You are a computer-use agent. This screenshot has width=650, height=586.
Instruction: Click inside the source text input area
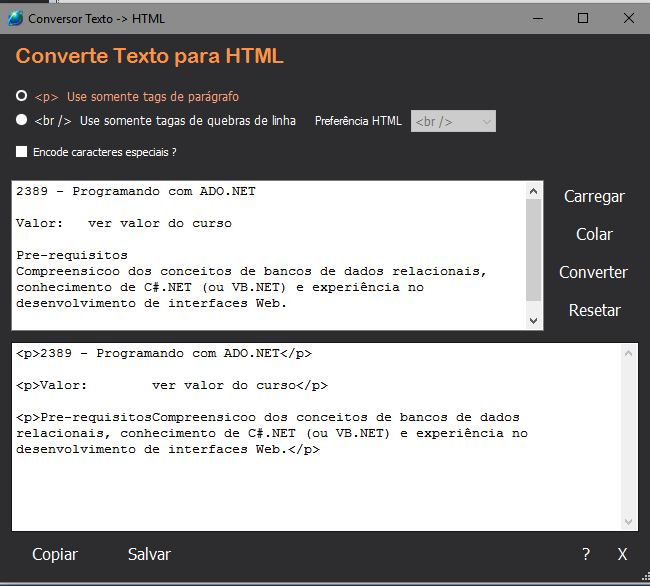270,255
